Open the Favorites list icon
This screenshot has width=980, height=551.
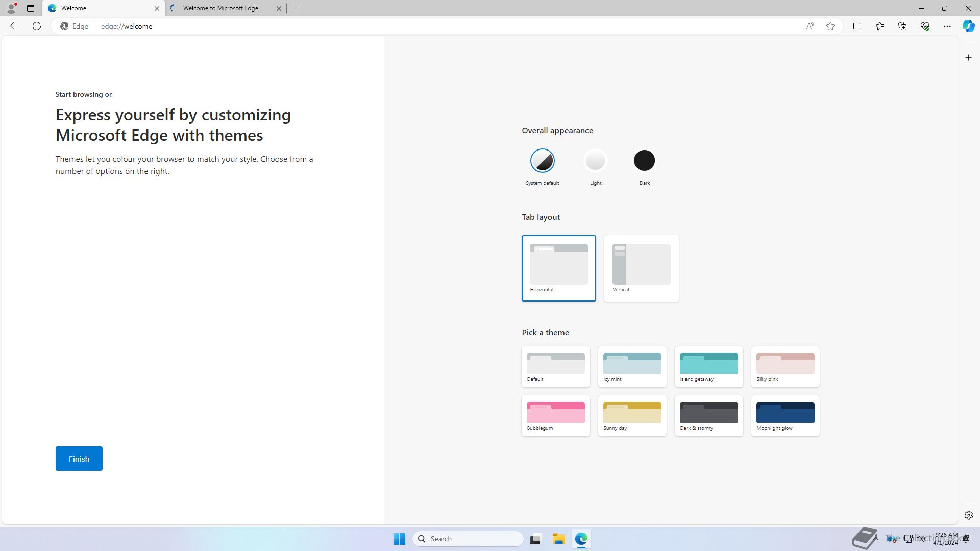click(x=879, y=26)
